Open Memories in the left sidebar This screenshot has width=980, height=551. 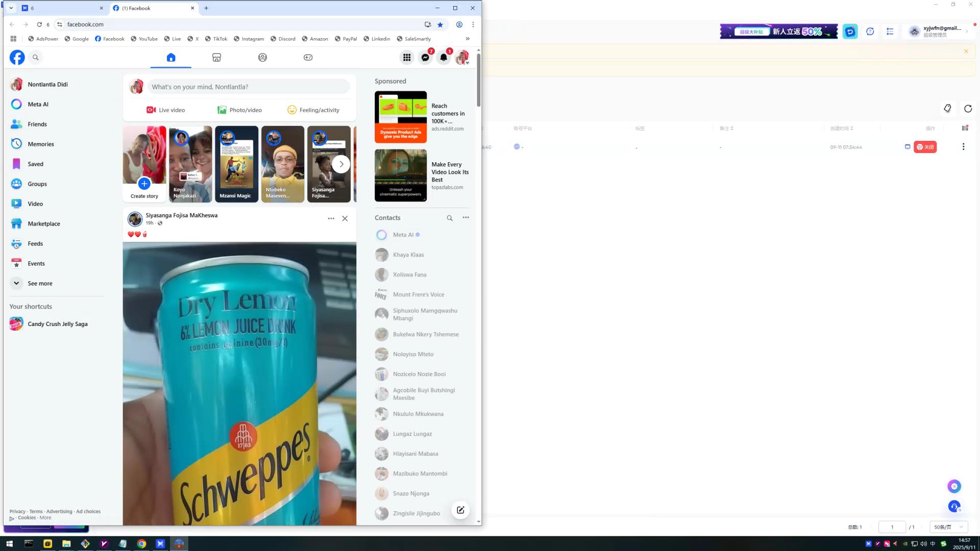coord(41,144)
